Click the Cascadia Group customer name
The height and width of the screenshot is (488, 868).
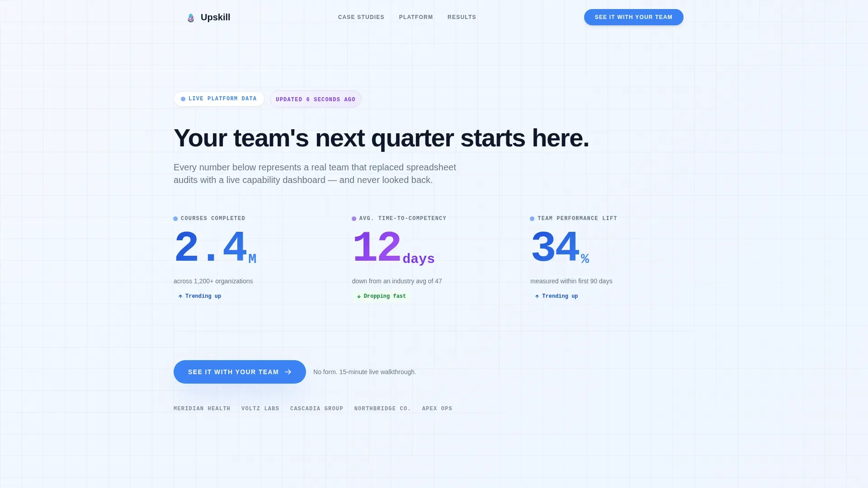(x=316, y=408)
